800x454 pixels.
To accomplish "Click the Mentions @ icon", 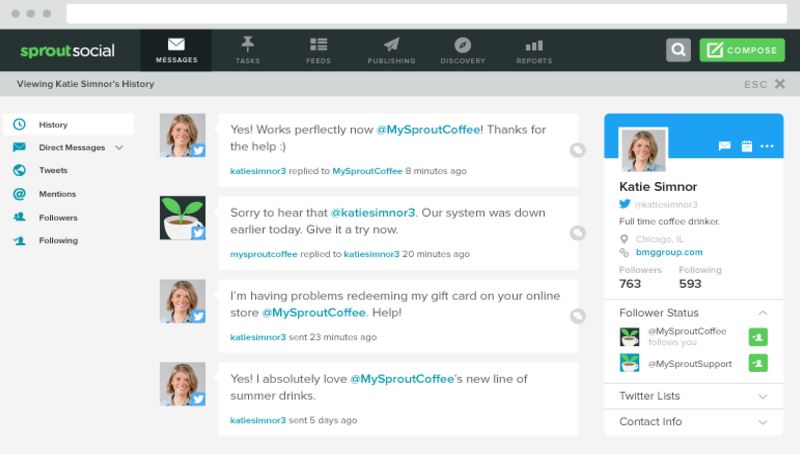I will 19,194.
